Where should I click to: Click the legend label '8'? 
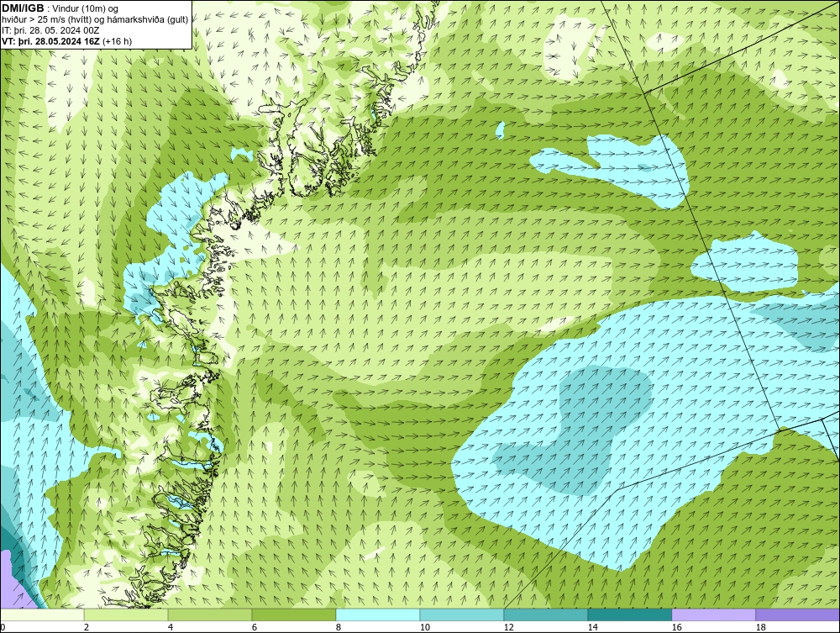coord(338,627)
